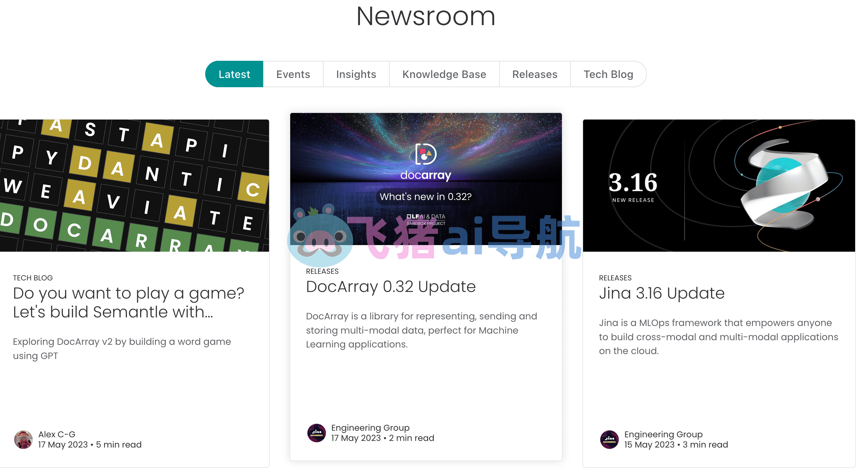Switch to the Events tab
This screenshot has height=471, width=868.
tap(293, 74)
